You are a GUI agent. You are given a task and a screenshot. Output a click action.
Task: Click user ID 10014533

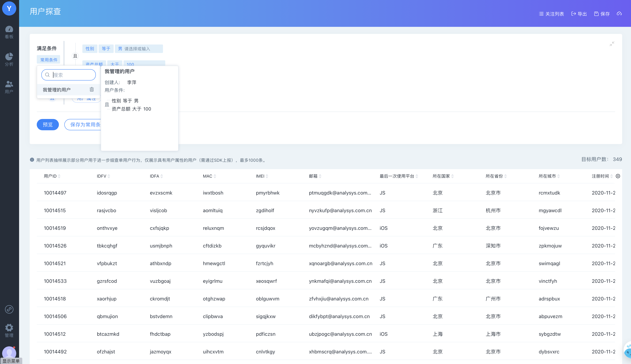click(55, 281)
